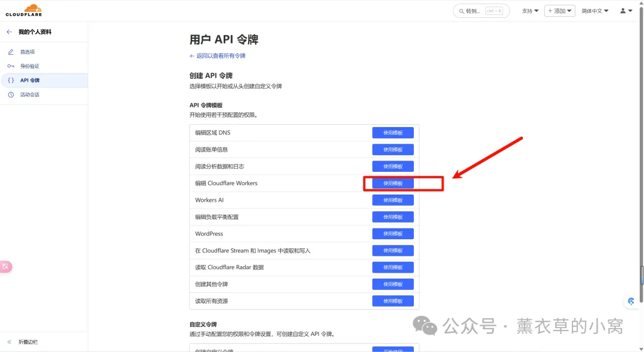Screen dimensions: 644x352
Task: Click the blue floating assistant icon at right
Action: [631, 302]
